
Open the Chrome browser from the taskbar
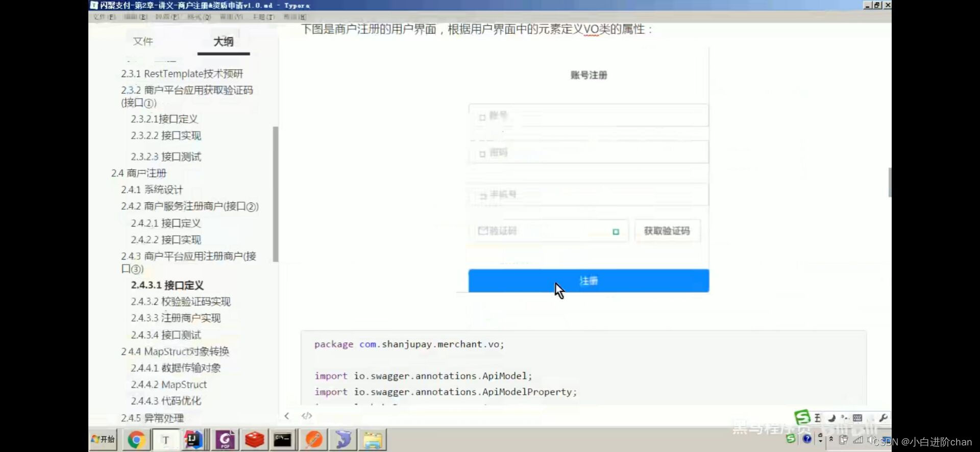[136, 440]
